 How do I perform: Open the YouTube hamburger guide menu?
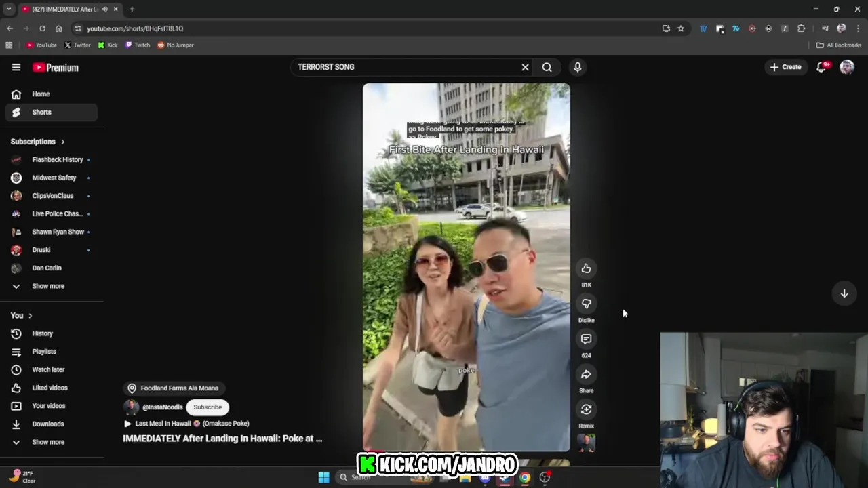[x=16, y=67]
